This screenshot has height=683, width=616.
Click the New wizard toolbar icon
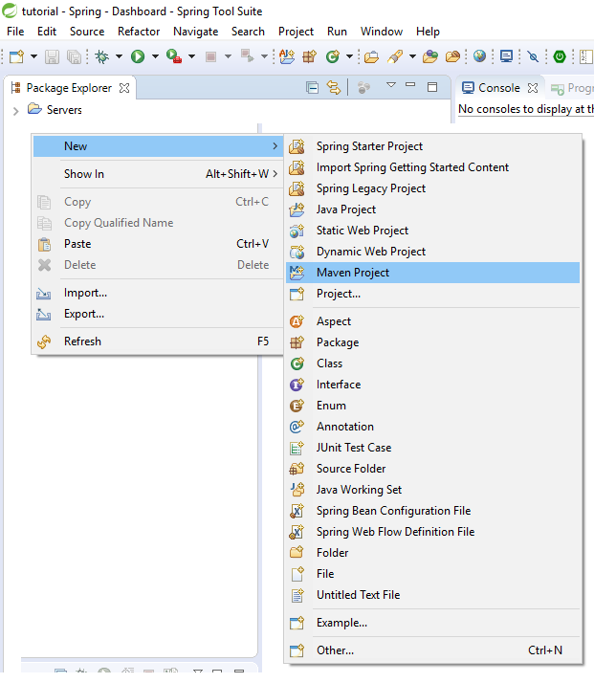(16, 56)
